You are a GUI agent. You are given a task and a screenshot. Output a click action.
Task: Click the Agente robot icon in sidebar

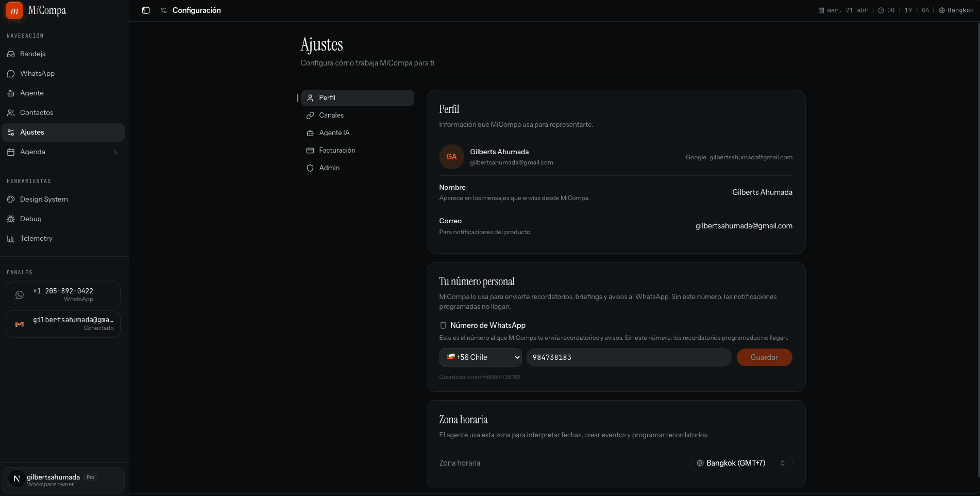[11, 93]
